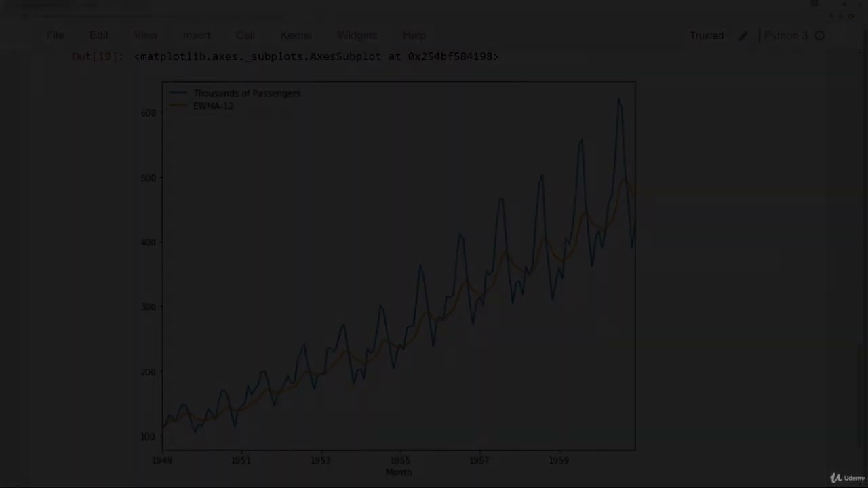Image resolution: width=868 pixels, height=488 pixels.
Task: Open the File menu
Action: coord(55,35)
